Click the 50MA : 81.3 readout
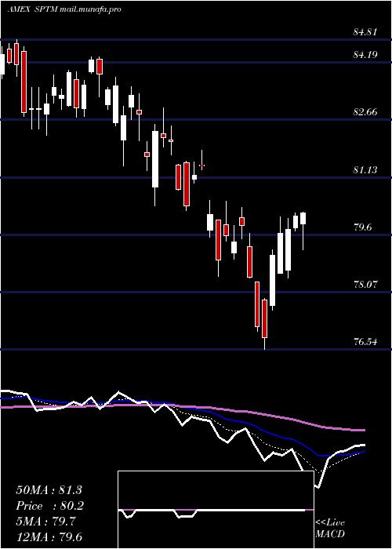392x549 pixels. click(49, 490)
